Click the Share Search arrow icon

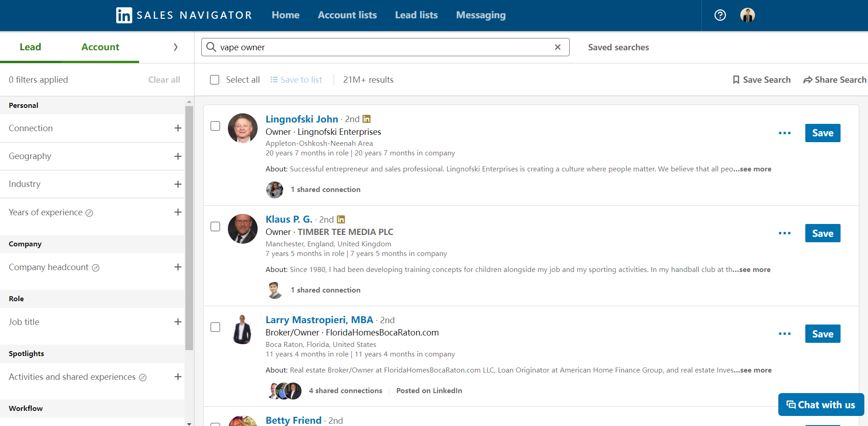[x=808, y=80]
